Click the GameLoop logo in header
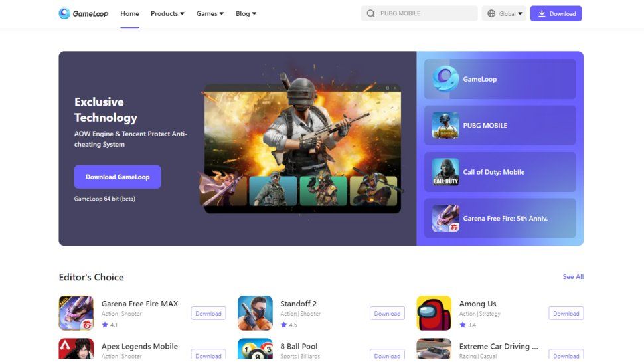 [x=84, y=13]
